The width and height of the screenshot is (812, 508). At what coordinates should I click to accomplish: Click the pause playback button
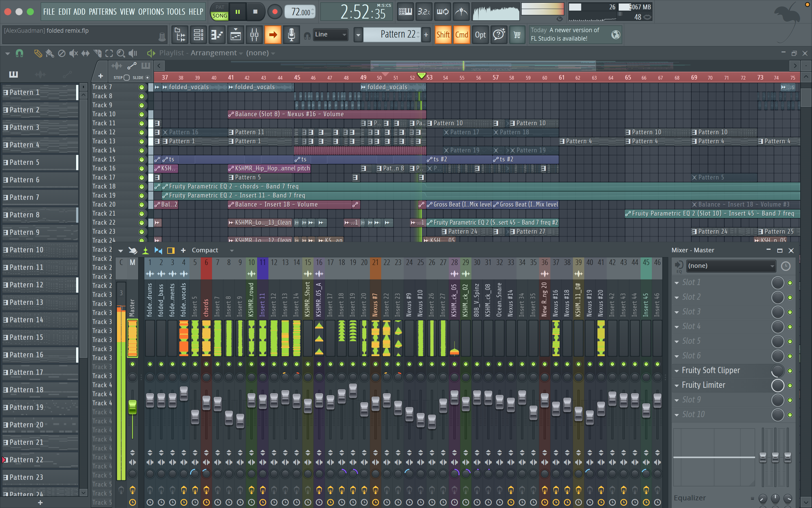pyautogui.click(x=238, y=12)
